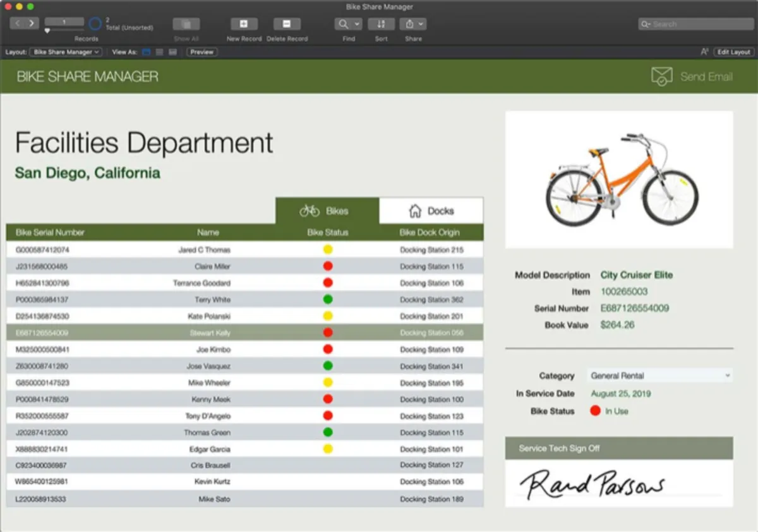Click the Delete Record minus icon
The image size is (758, 532).
(286, 24)
